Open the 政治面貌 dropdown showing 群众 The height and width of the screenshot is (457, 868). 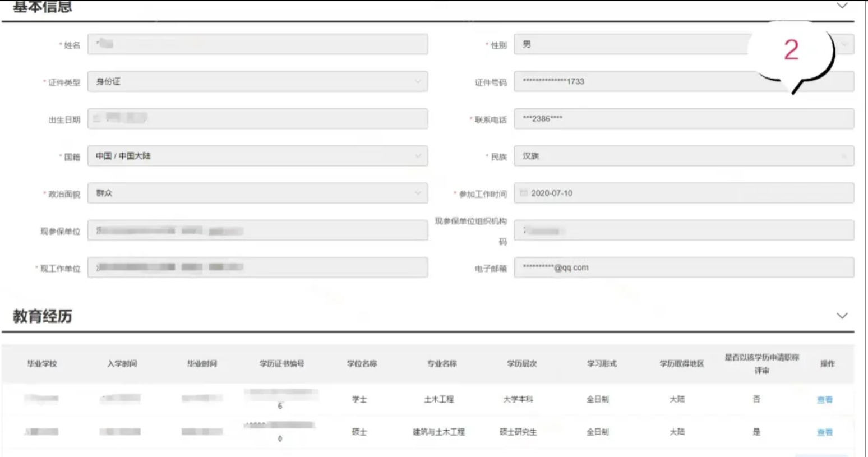pyautogui.click(x=257, y=193)
